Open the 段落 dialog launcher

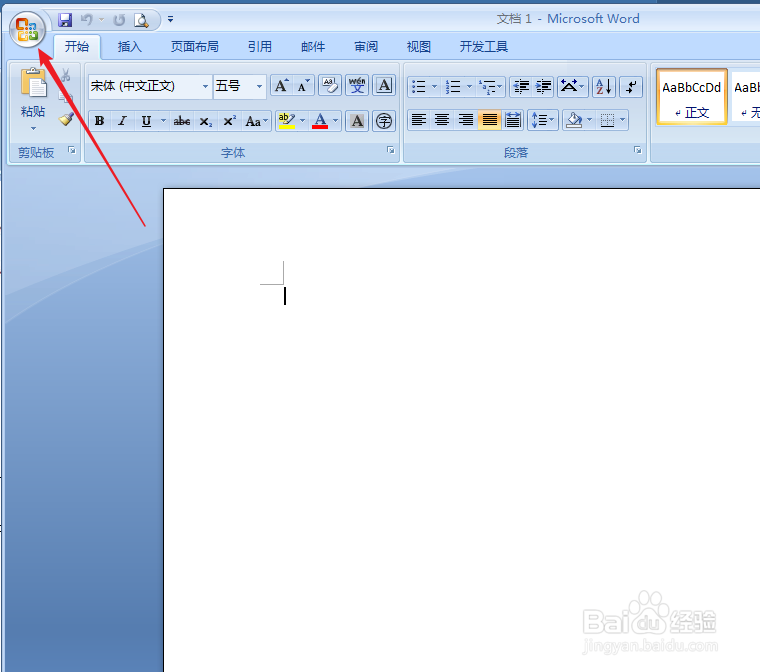tap(638, 150)
